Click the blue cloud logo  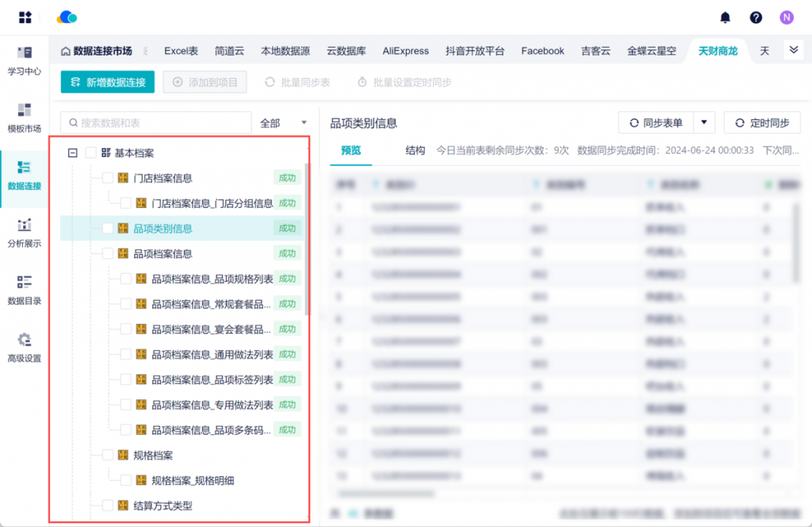pos(67,17)
